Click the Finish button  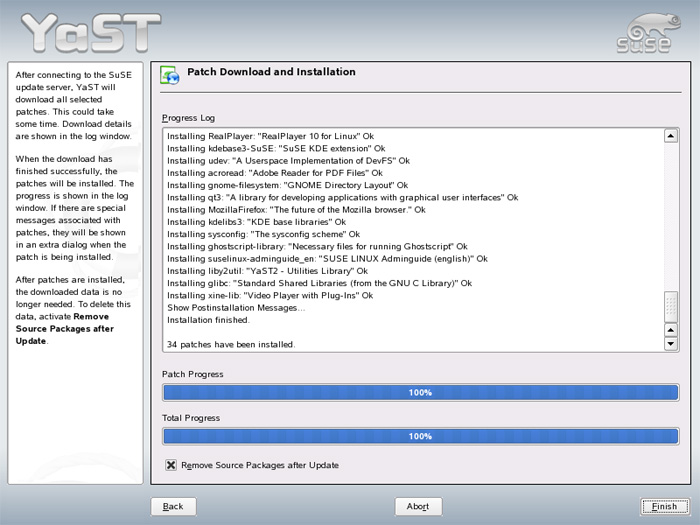(664, 506)
